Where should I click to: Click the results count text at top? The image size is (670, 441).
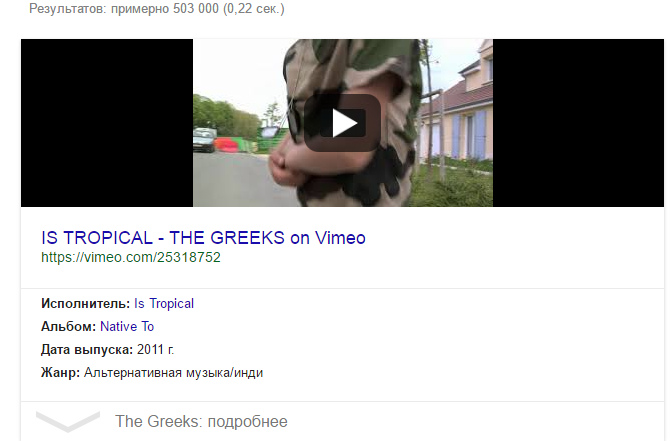point(157,8)
